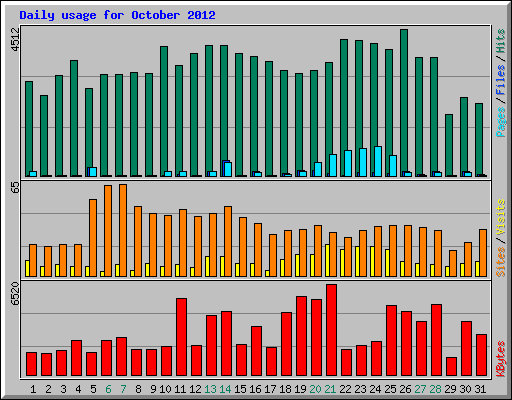Select the orange bar for day 6

click(x=108, y=231)
